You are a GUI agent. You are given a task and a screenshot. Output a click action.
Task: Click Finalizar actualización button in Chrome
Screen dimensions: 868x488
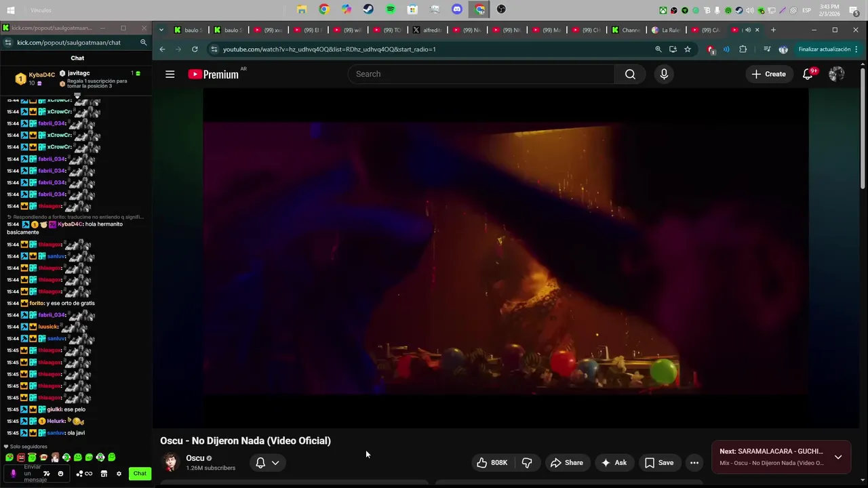tap(828, 49)
